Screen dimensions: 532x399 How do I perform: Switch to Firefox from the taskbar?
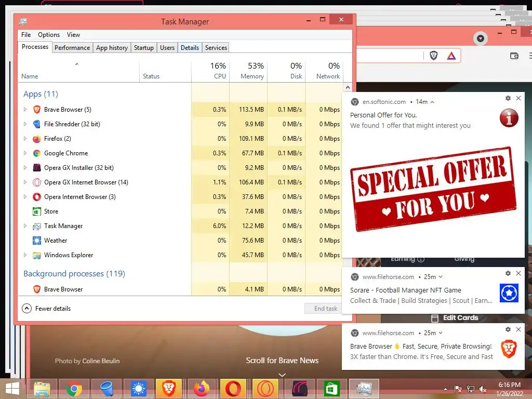tap(202, 389)
